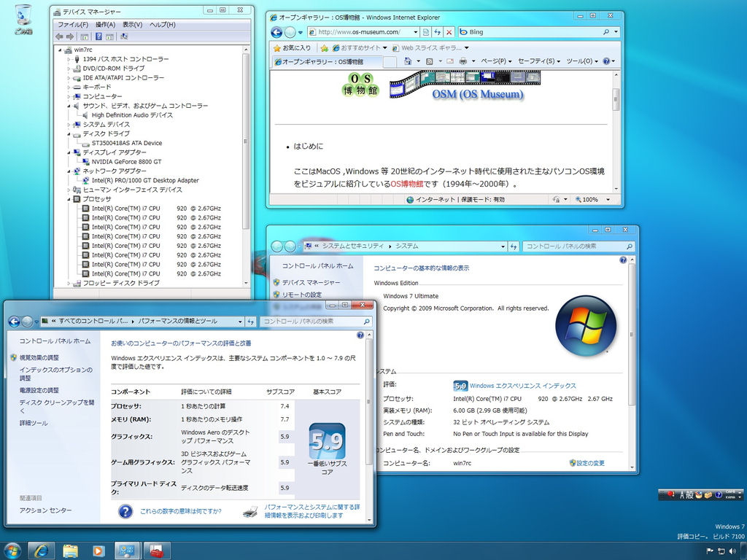Click OS博物館 red link in page
This screenshot has height=560, width=747.
(406, 184)
